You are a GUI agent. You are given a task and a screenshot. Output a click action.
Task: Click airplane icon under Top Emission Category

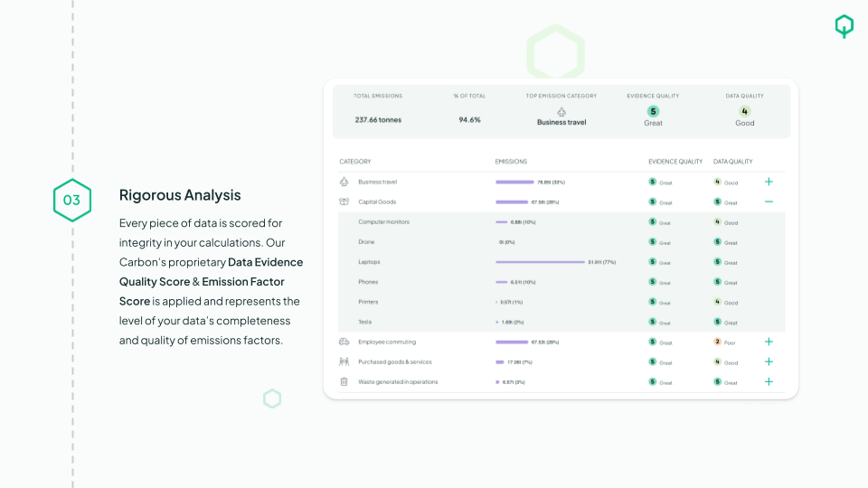coord(561,111)
